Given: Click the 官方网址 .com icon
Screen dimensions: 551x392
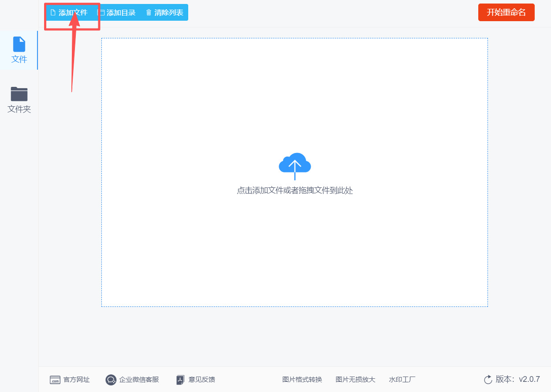Looking at the screenshot, I should point(55,380).
